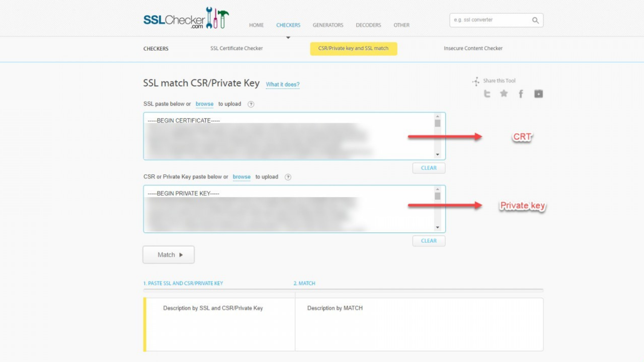Share tool on Facebook icon
Viewport: 644px width, 362px height.
tap(521, 94)
